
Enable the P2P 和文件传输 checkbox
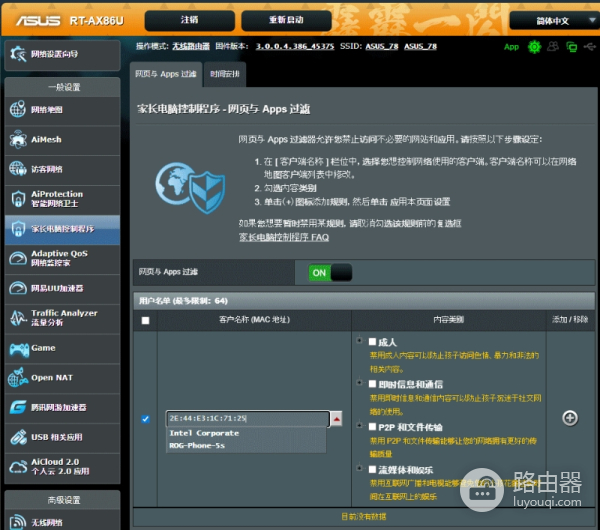point(372,426)
